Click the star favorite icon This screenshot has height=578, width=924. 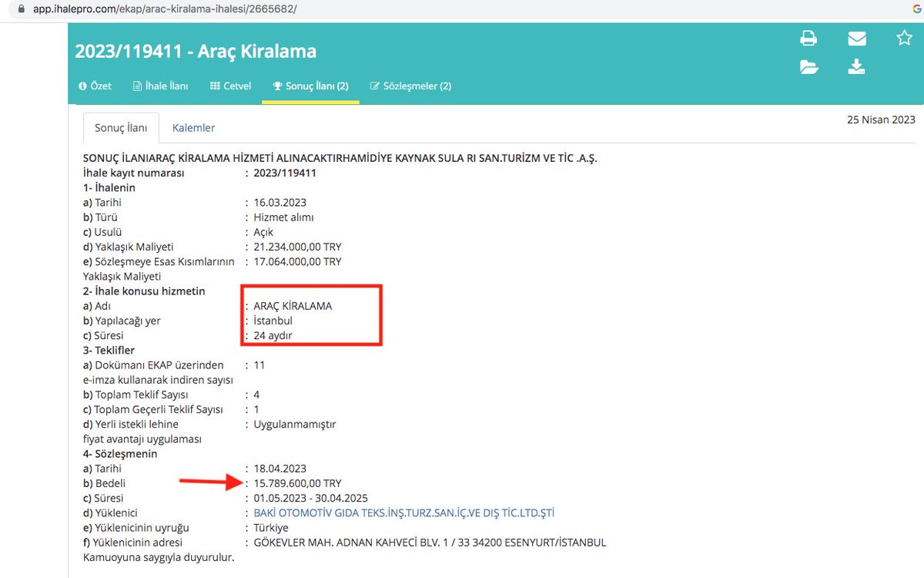pos(905,38)
